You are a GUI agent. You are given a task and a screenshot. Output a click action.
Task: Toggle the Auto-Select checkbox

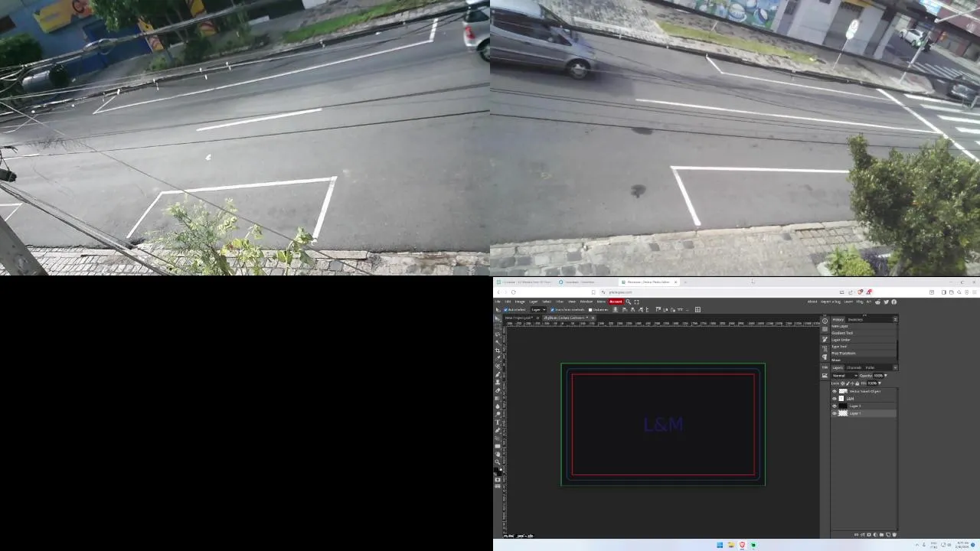coord(506,310)
